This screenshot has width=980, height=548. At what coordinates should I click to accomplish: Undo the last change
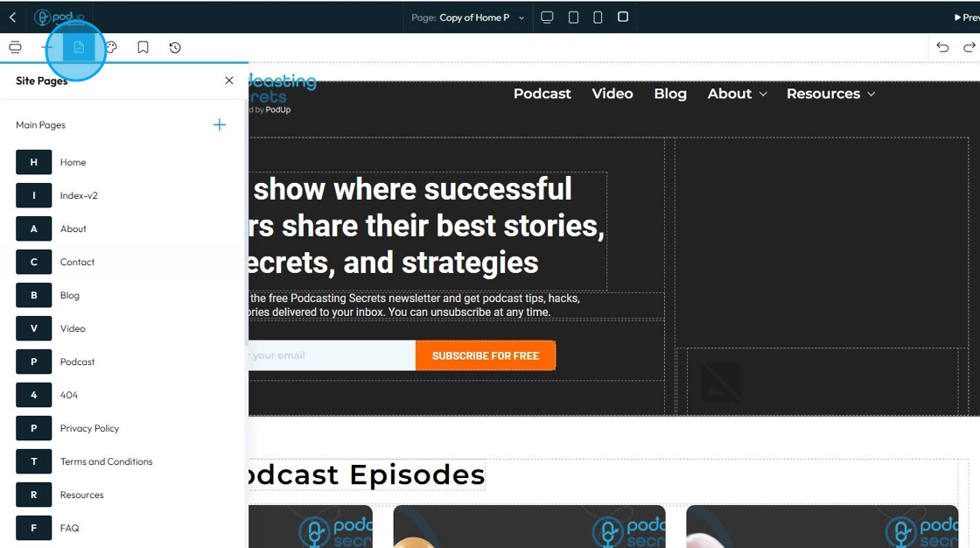pyautogui.click(x=942, y=47)
